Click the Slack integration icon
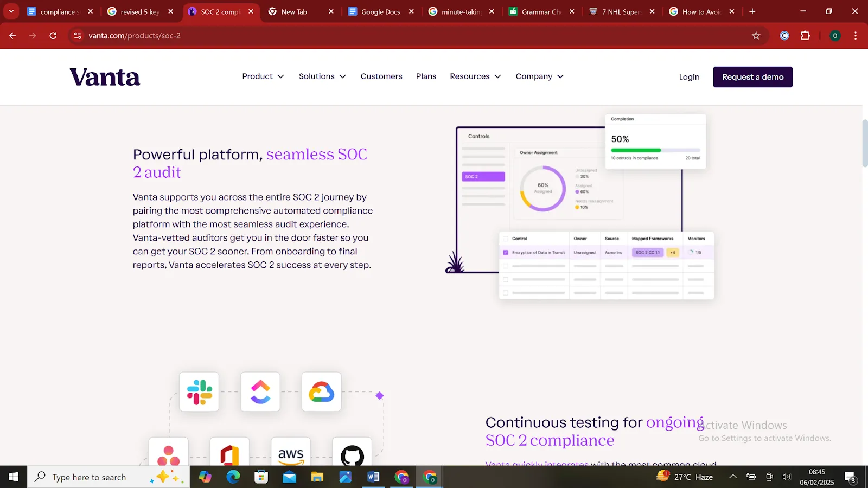Image resolution: width=868 pixels, height=488 pixels. (x=199, y=392)
